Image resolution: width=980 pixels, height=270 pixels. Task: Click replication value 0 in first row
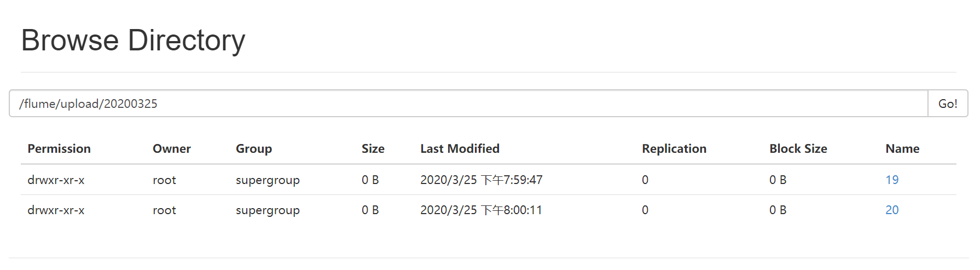pos(645,180)
